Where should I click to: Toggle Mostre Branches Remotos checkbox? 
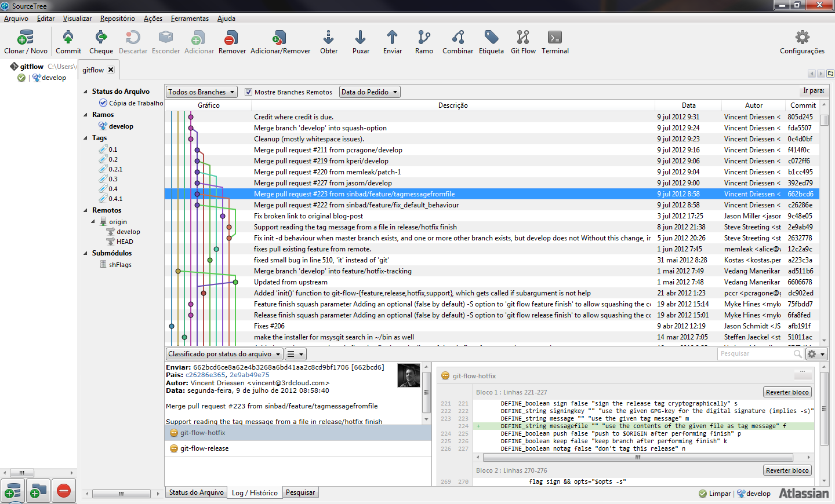(x=248, y=92)
